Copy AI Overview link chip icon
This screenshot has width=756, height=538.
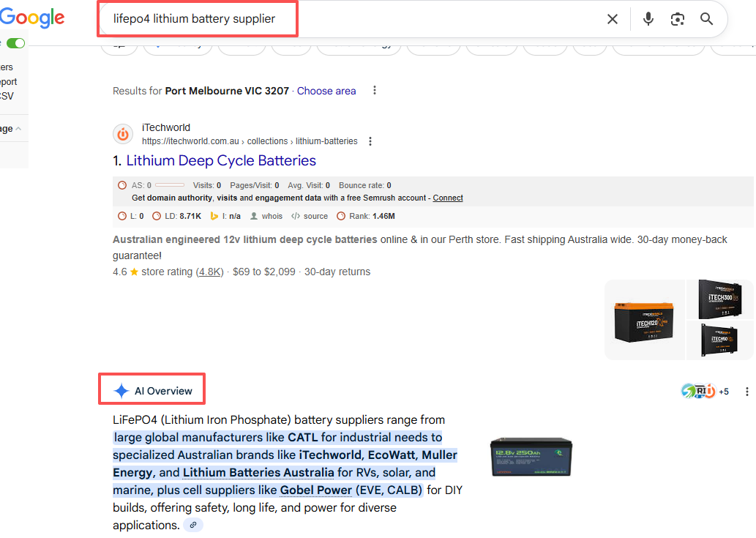pyautogui.click(x=193, y=525)
